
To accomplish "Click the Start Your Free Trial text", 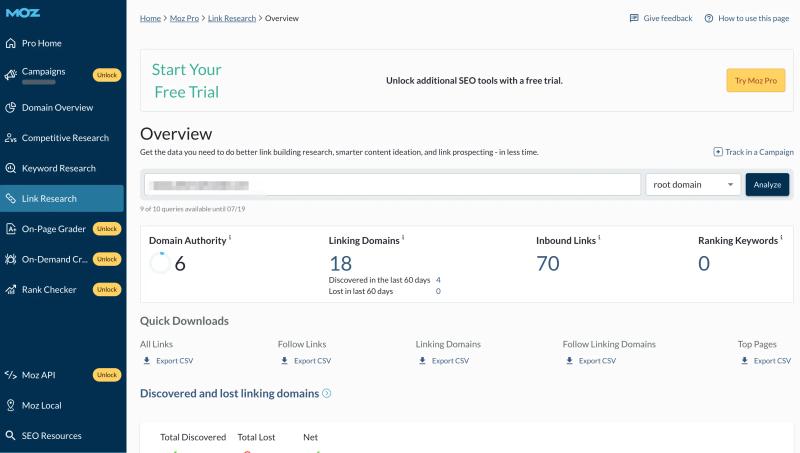I will [187, 81].
